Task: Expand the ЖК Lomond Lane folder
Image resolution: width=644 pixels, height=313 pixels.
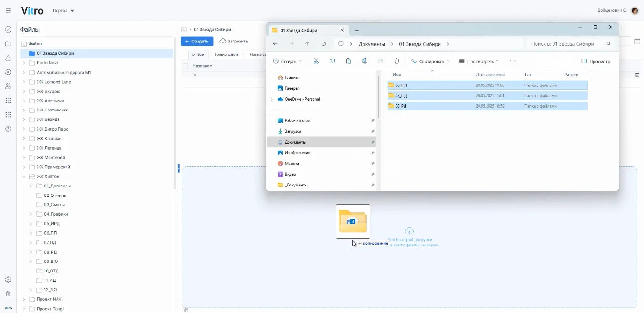Action: [x=24, y=82]
